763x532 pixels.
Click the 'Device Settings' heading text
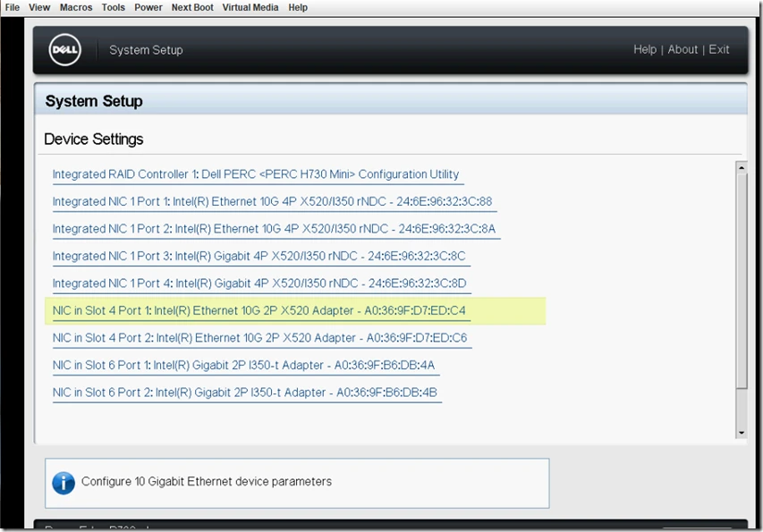click(x=93, y=139)
